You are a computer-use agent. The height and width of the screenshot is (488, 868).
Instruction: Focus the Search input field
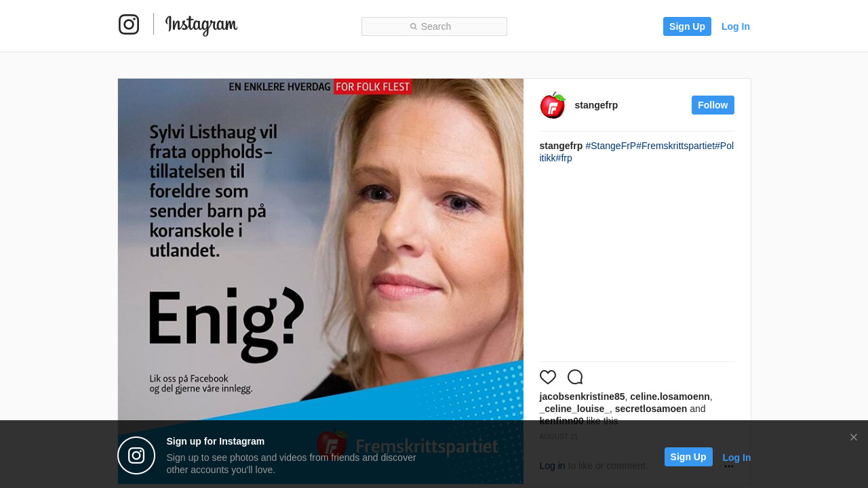click(434, 26)
